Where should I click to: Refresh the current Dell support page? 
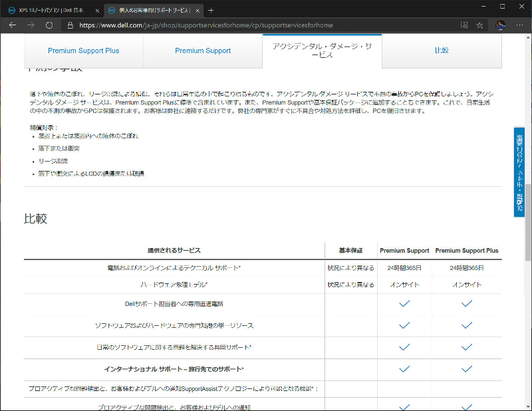(48, 25)
